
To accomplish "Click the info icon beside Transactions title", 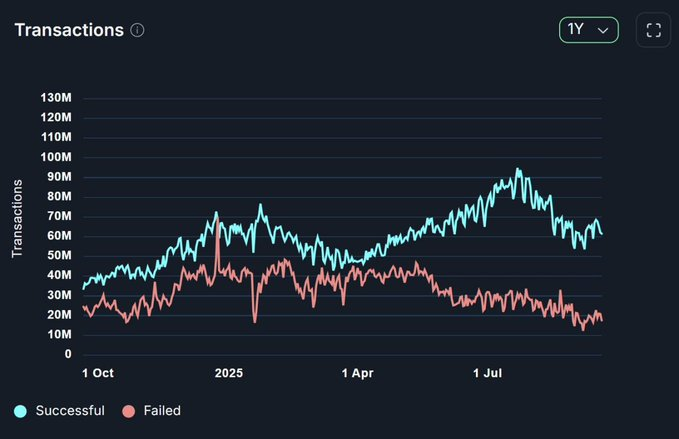I will point(137,30).
